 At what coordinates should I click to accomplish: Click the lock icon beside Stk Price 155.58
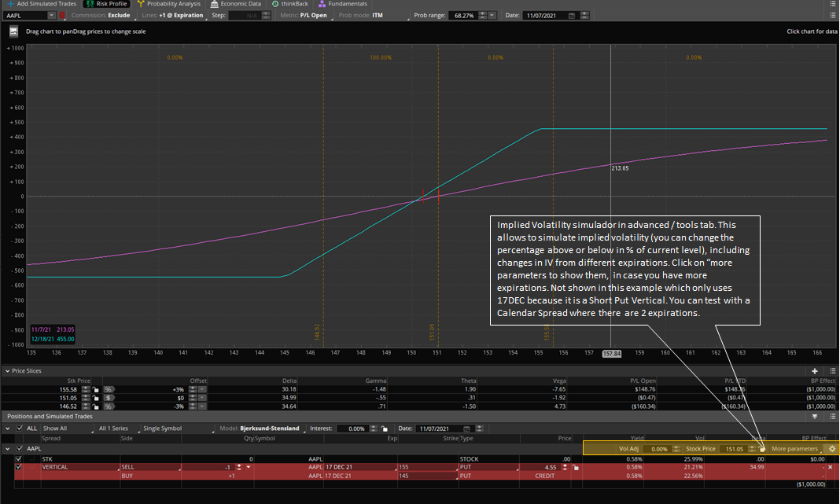[x=94, y=388]
